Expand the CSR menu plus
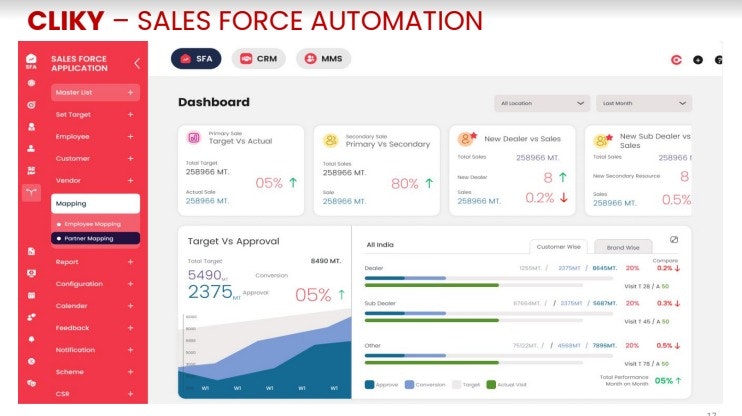This screenshot has height=416, width=742. [130, 394]
